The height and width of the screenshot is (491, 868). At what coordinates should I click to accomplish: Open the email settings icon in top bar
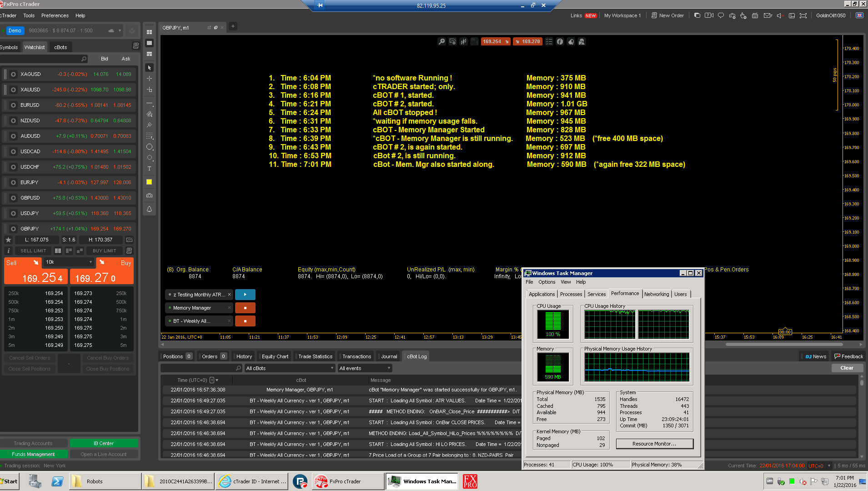coord(768,15)
